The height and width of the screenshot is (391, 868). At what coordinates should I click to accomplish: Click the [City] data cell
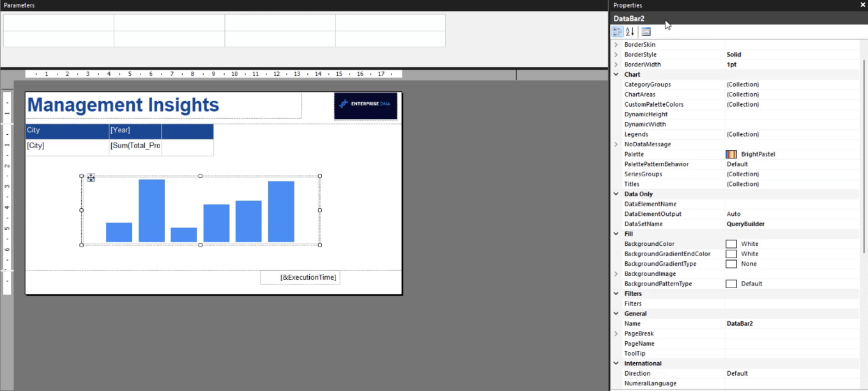67,147
